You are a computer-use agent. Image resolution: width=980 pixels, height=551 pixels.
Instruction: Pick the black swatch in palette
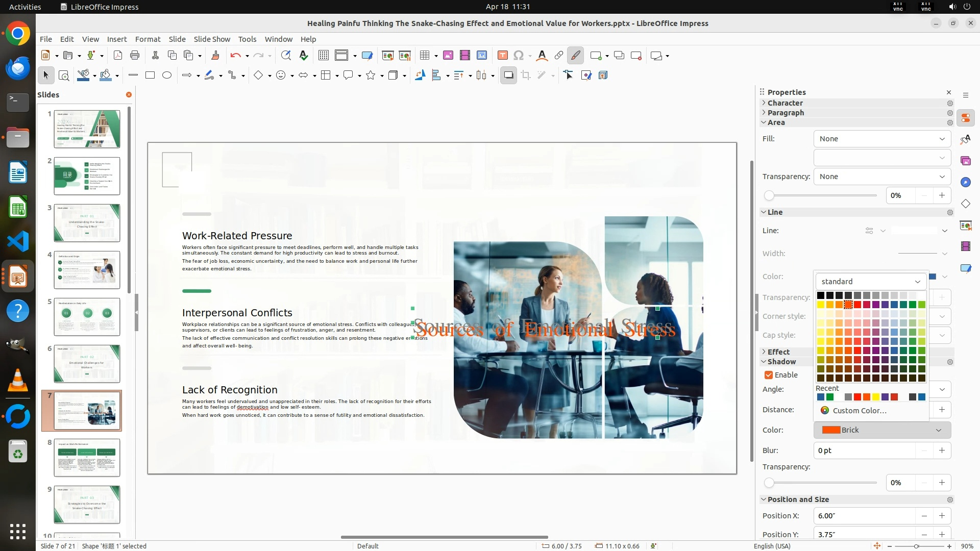tap(821, 295)
